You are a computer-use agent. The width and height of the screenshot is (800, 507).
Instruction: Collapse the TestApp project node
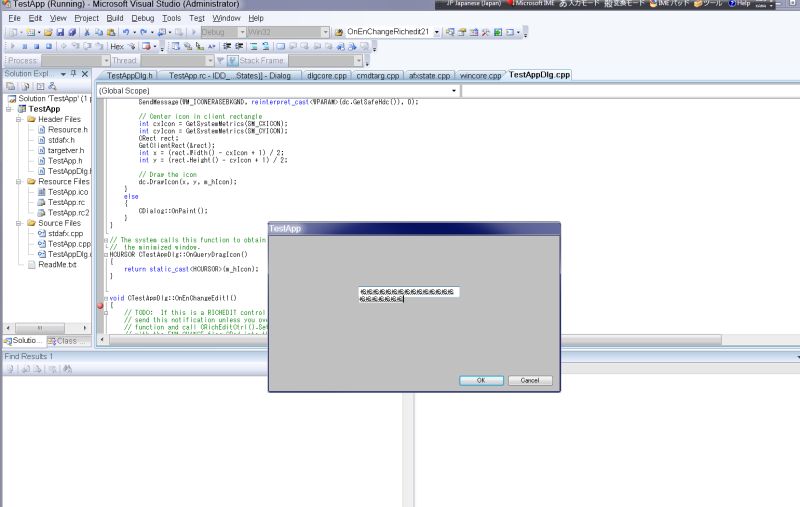[9, 109]
